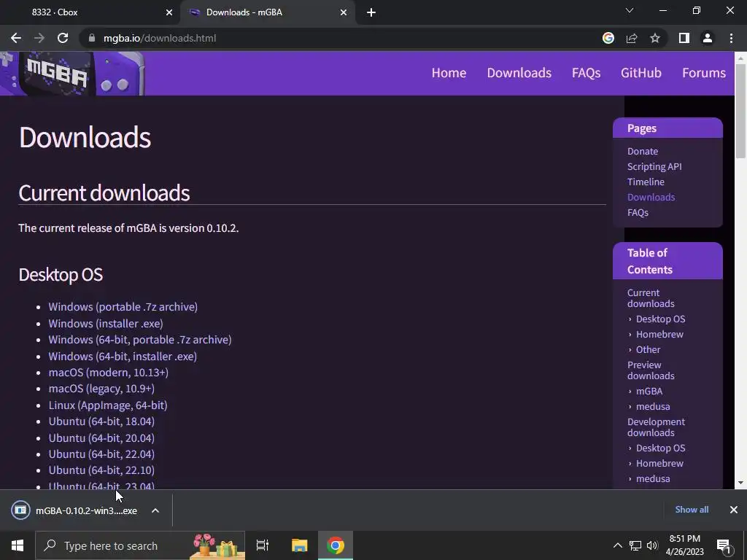Open the Timeline page link
747x560 pixels.
pos(646,182)
